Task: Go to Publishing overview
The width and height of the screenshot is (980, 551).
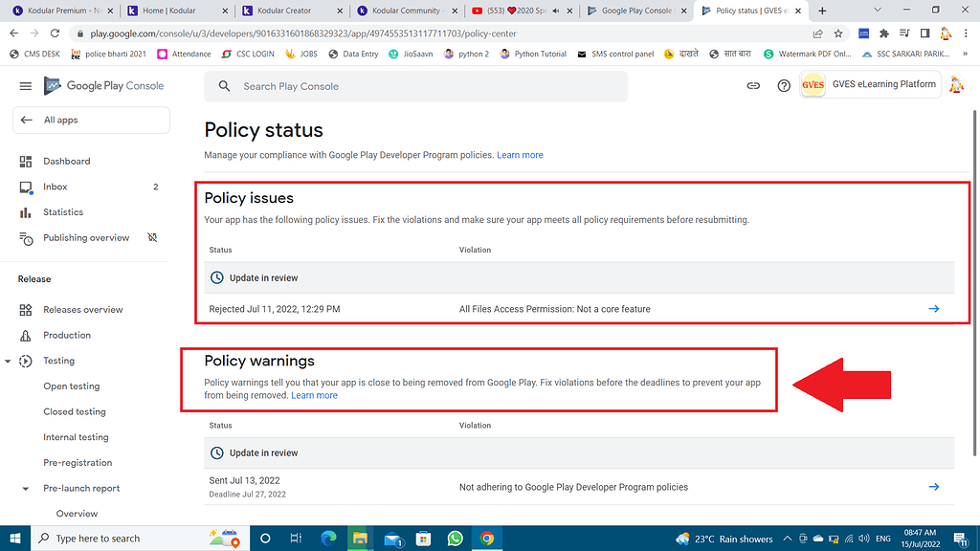Action: click(86, 238)
